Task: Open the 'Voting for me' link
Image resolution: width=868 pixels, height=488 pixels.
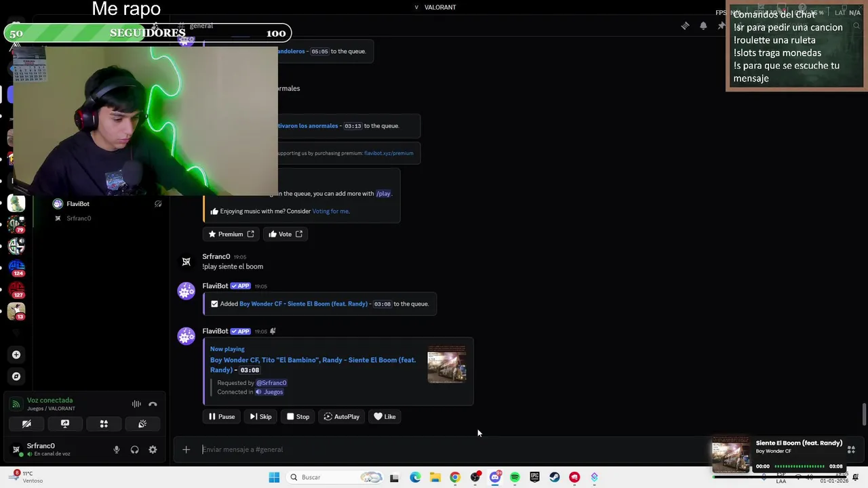Action: tap(330, 211)
